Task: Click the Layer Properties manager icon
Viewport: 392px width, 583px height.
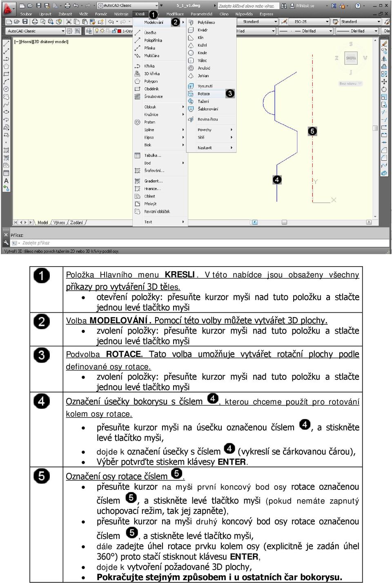Action: (89, 31)
